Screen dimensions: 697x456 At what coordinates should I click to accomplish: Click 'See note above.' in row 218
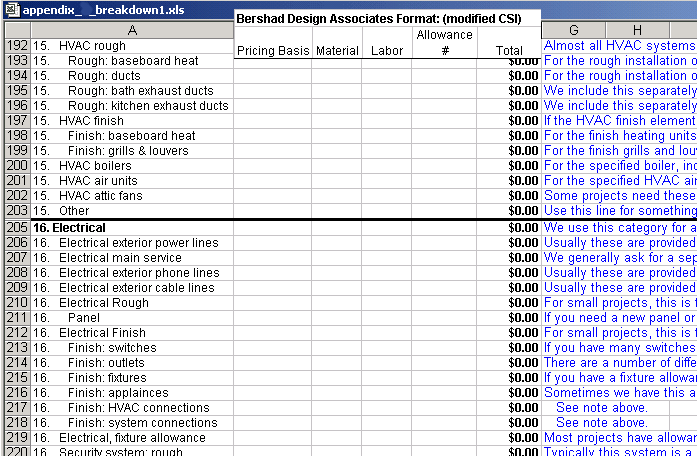[601, 423]
